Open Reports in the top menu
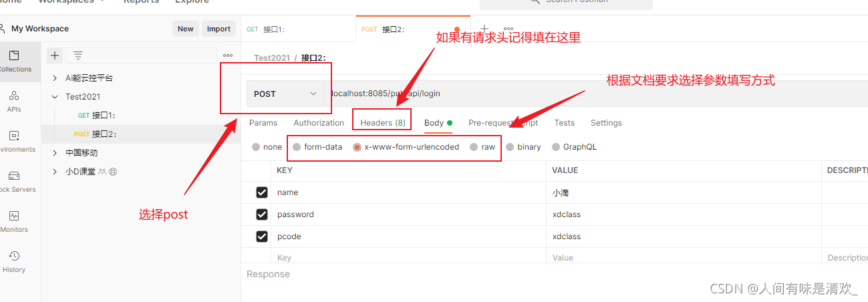 tap(142, 1)
